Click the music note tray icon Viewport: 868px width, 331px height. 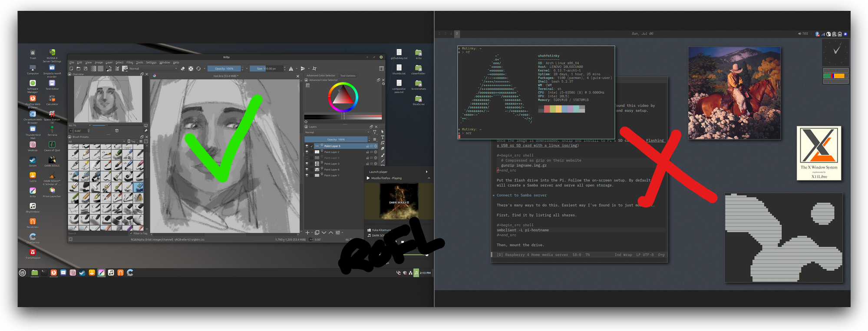tap(416, 273)
